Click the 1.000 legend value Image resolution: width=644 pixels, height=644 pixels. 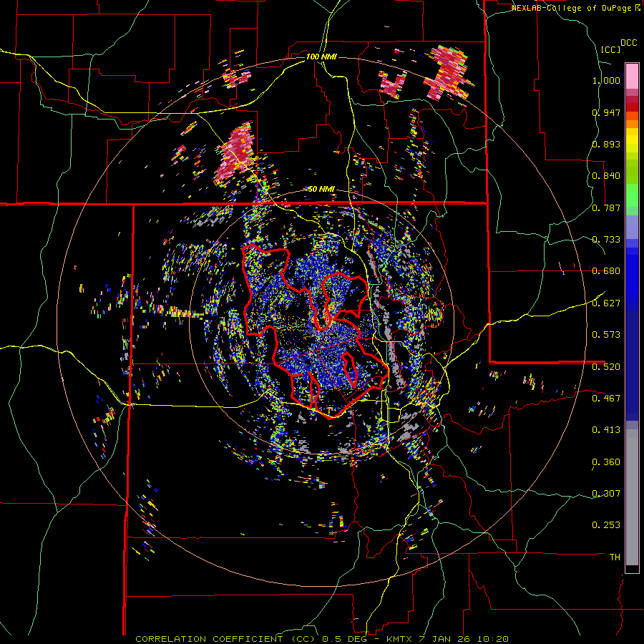click(606, 80)
